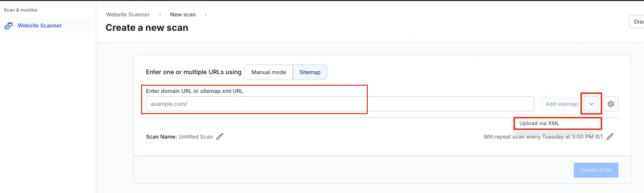Open Website Scanner in the sidebar

39,26
